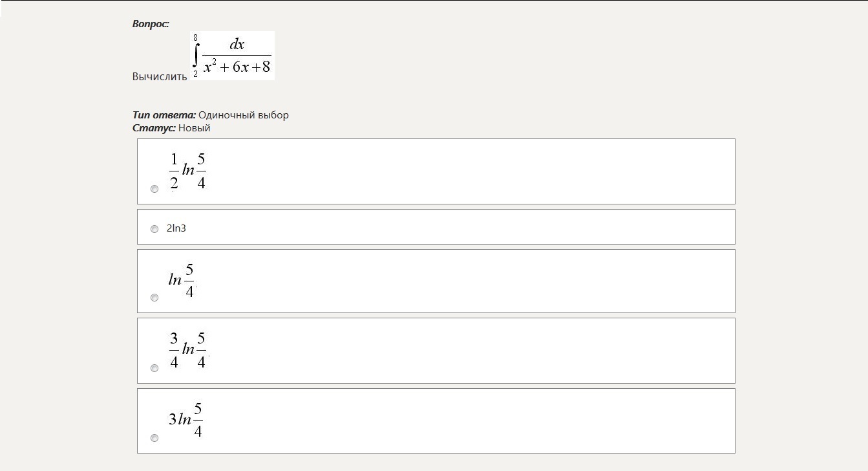The height and width of the screenshot is (471, 868).
Task: Mark the 3 ln 5/4 radio button
Action: [x=154, y=438]
